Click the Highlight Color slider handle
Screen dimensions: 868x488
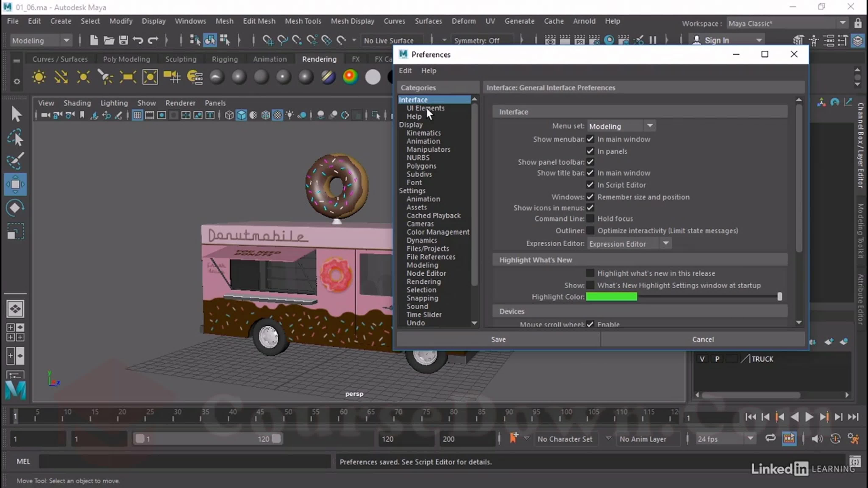(x=779, y=296)
